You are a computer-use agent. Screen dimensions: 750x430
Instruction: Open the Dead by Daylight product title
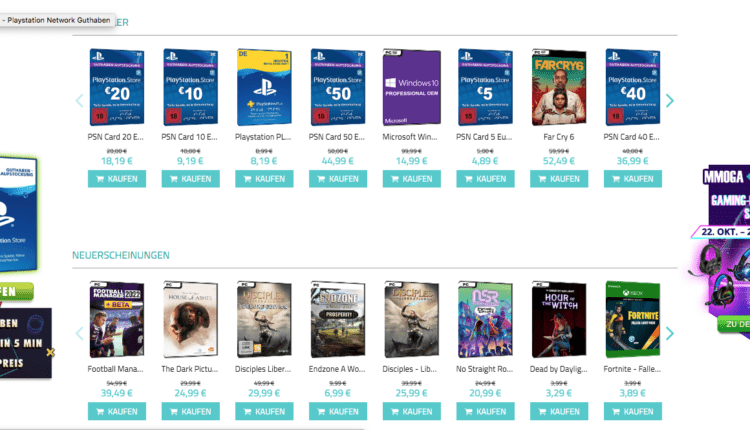click(558, 369)
